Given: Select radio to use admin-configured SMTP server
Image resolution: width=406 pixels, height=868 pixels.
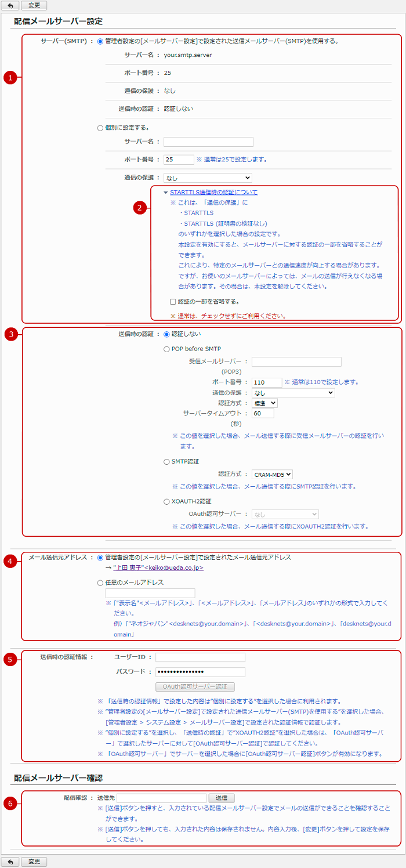Looking at the screenshot, I should (100, 41).
